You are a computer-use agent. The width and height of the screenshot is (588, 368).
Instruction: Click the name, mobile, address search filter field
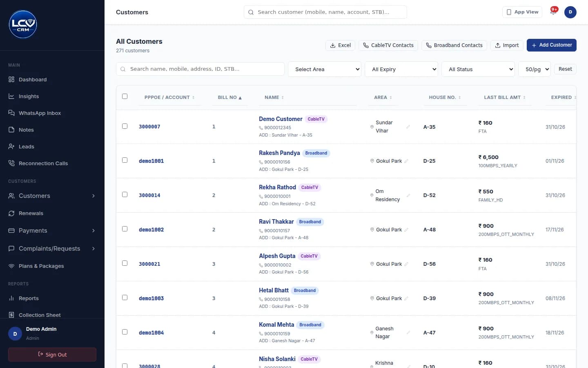(200, 69)
